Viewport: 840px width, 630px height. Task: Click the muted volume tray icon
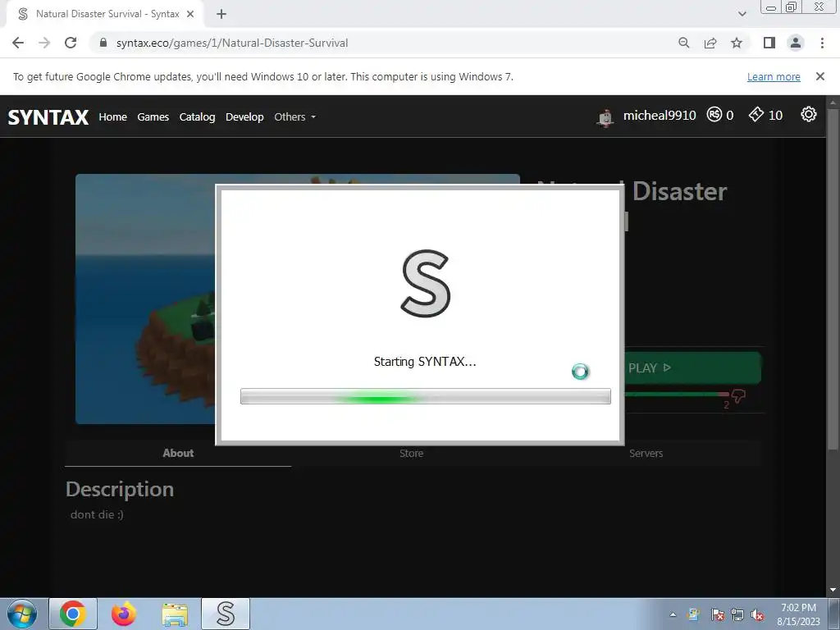pos(757,614)
